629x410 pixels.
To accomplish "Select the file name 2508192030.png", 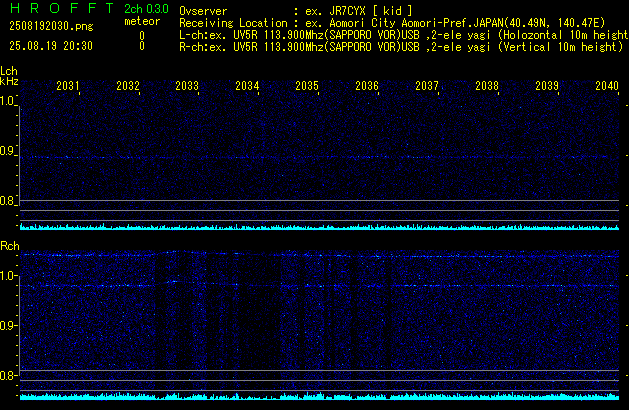I will (51, 26).
